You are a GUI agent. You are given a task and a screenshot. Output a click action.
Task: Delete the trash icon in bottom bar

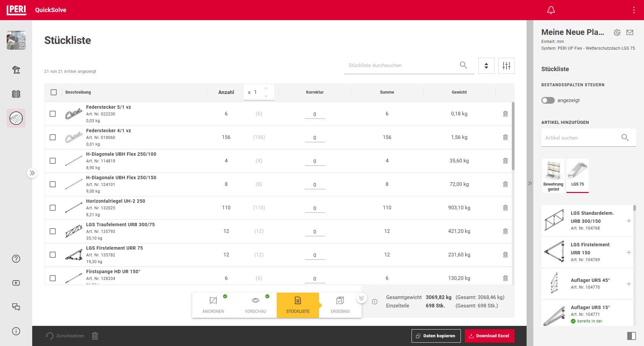(x=95, y=336)
